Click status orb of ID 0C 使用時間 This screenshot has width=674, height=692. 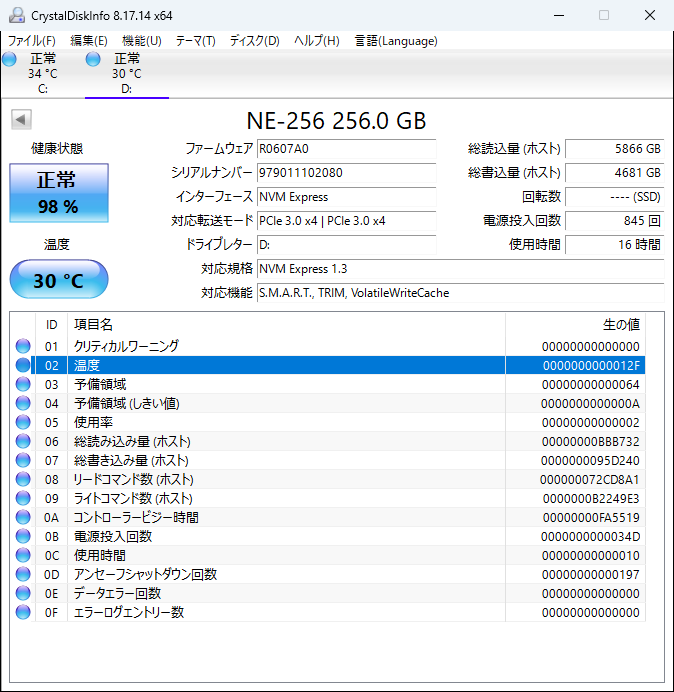pyautogui.click(x=23, y=555)
